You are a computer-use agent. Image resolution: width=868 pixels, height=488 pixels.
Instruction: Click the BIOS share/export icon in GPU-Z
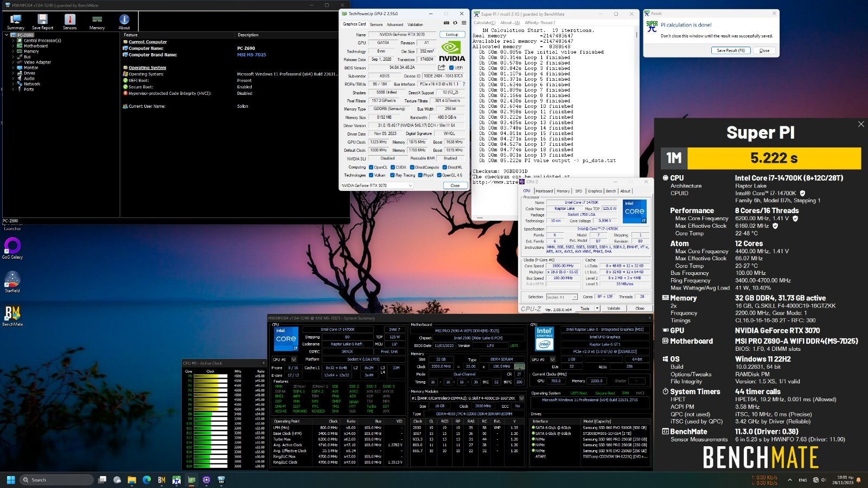[442, 68]
